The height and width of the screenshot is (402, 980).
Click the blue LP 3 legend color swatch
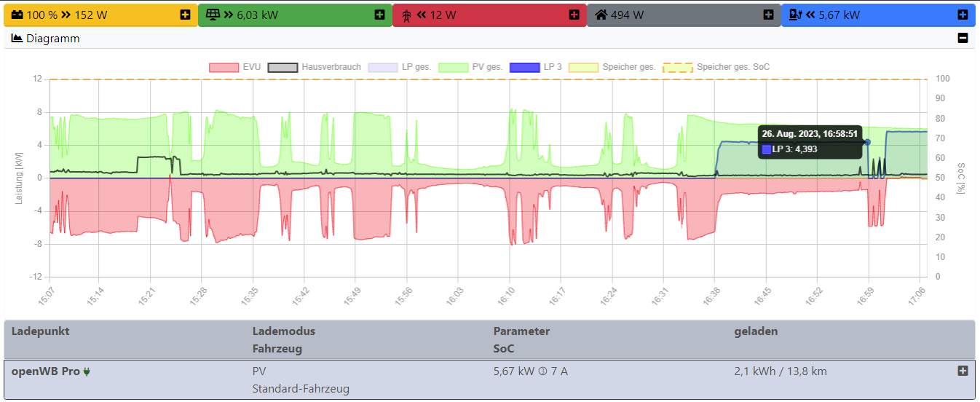point(524,67)
